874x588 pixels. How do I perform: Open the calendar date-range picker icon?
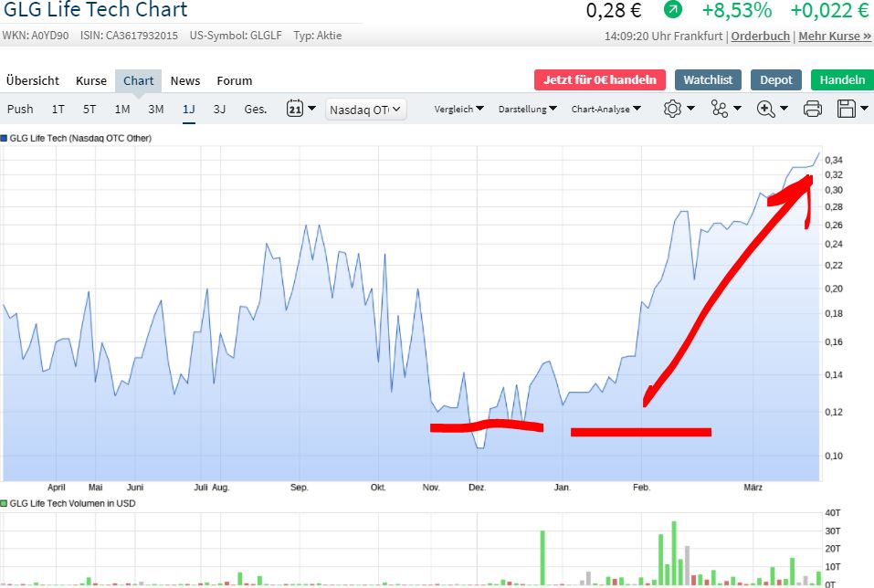pos(295,108)
